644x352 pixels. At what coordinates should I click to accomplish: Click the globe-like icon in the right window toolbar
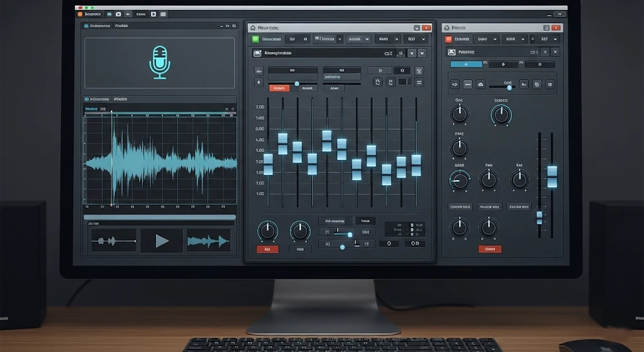(x=537, y=84)
